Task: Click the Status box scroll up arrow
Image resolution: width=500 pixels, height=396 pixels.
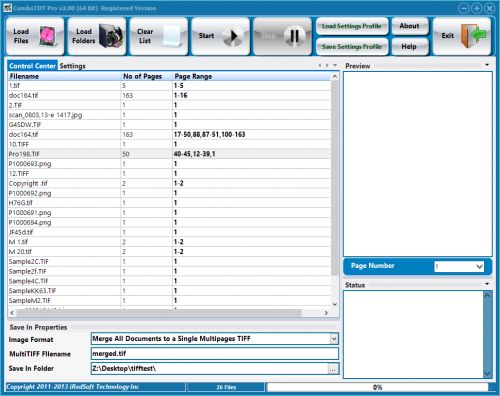Action: click(487, 295)
